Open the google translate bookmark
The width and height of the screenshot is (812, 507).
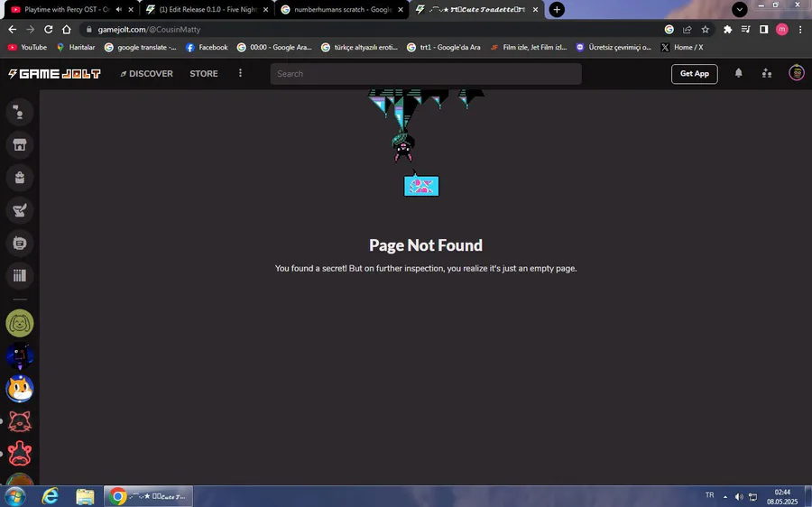click(x=141, y=47)
